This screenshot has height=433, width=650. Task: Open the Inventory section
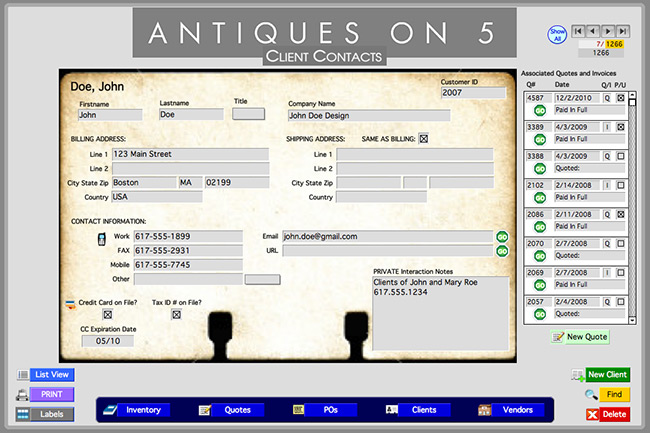tap(143, 410)
